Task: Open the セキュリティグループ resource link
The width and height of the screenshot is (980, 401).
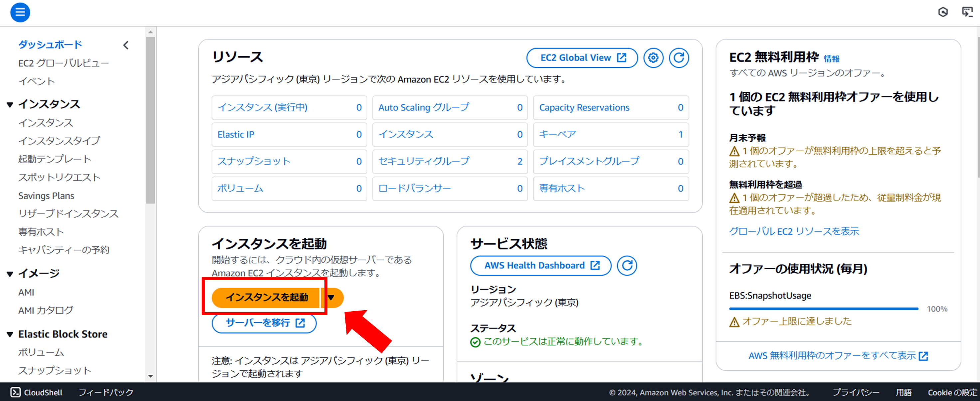Action: (424, 161)
